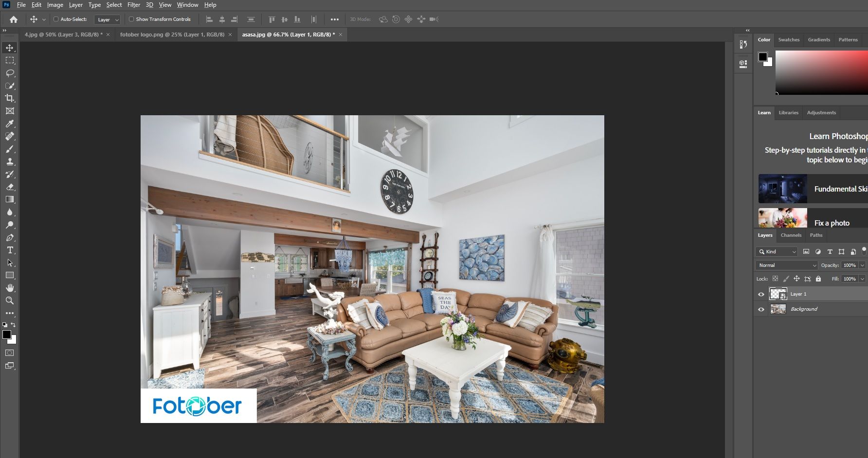Screen dimensions: 868x458
Task: Open the blend mode Normal dropdown
Action: pos(786,265)
